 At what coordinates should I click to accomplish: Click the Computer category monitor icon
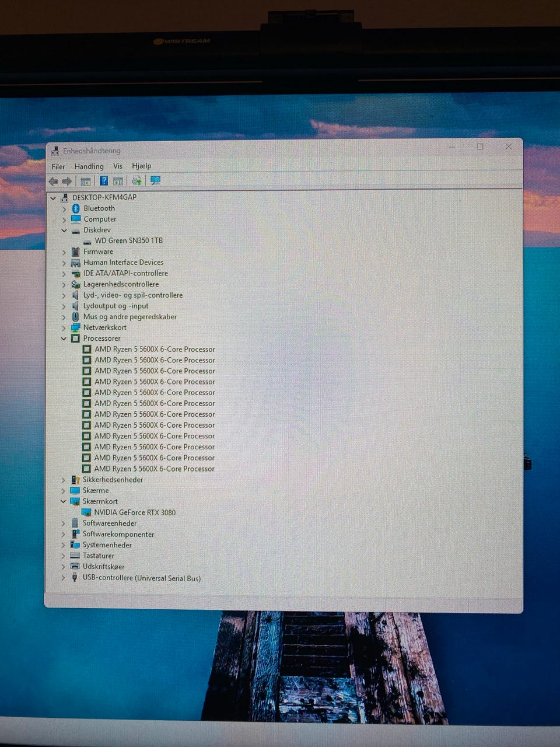(x=76, y=219)
